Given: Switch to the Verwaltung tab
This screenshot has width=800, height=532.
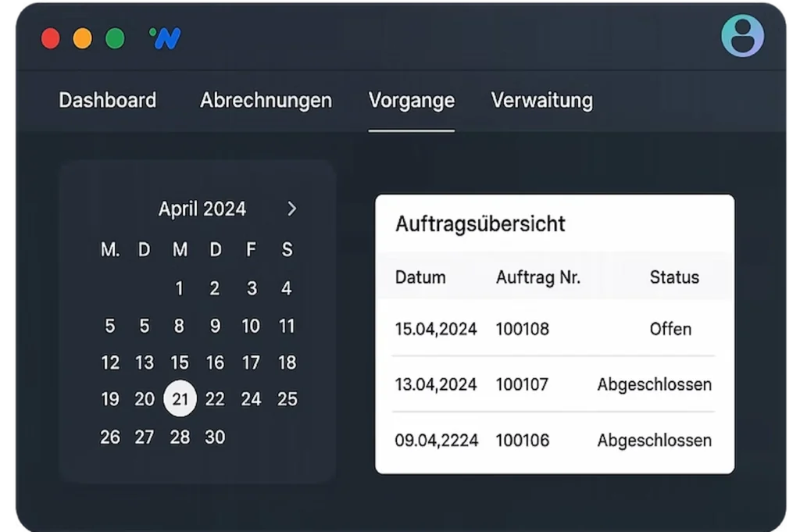Looking at the screenshot, I should click(541, 101).
